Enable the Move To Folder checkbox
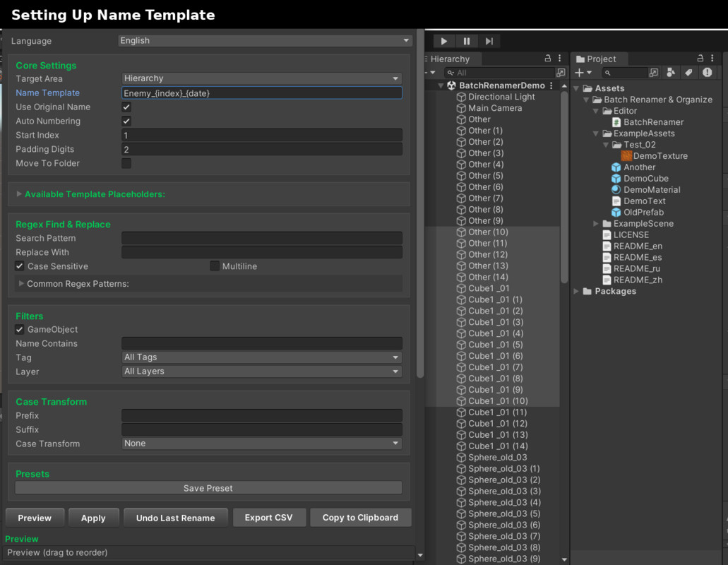This screenshot has height=565, width=728. point(126,163)
